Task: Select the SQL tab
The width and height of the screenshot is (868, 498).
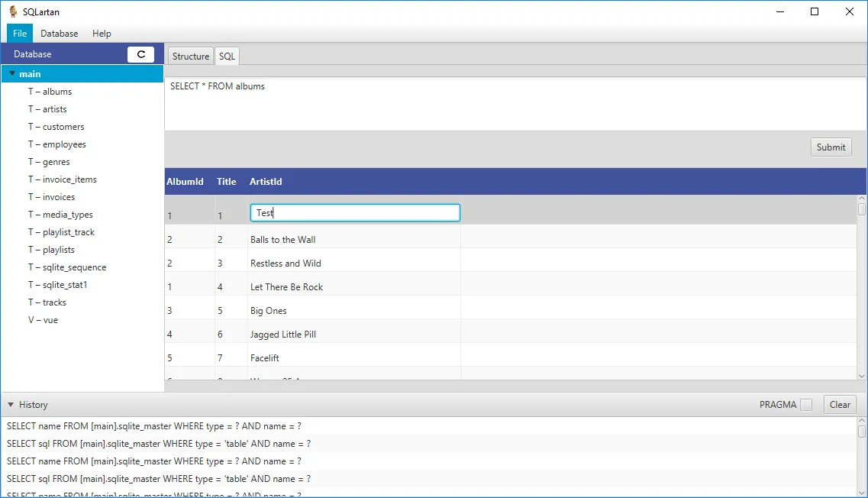Action: tap(227, 56)
